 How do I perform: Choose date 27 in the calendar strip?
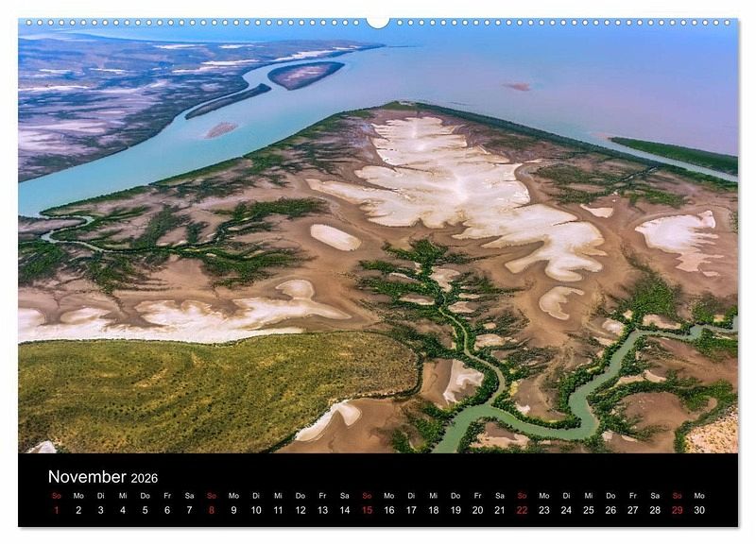point(632,510)
